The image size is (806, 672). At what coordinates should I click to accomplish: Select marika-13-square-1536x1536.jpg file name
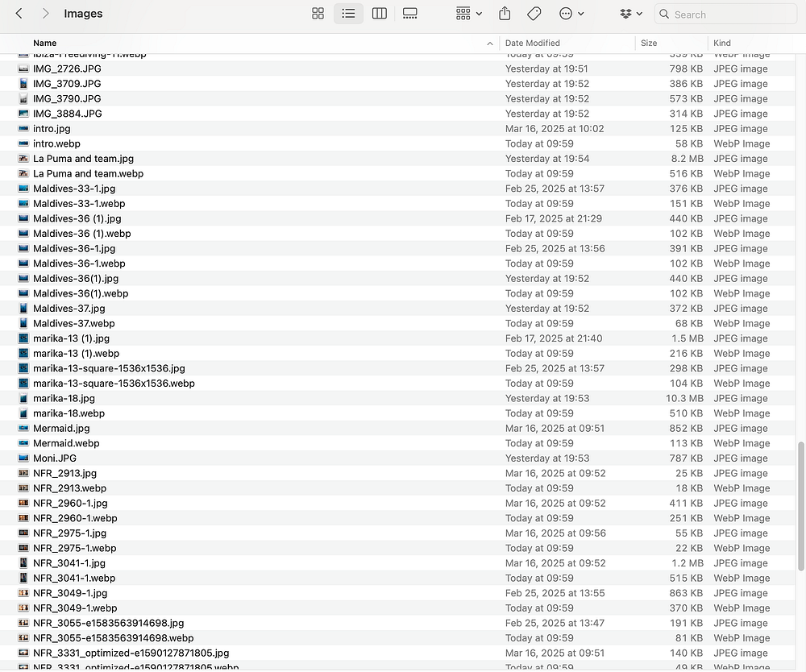click(109, 368)
